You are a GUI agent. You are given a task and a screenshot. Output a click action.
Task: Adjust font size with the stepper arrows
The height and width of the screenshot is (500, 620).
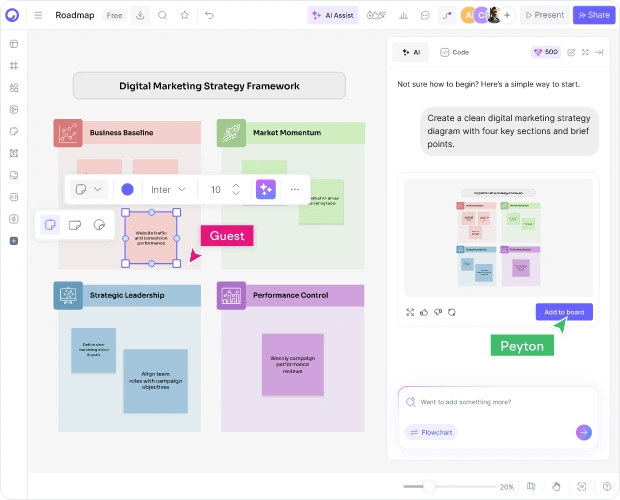click(236, 190)
